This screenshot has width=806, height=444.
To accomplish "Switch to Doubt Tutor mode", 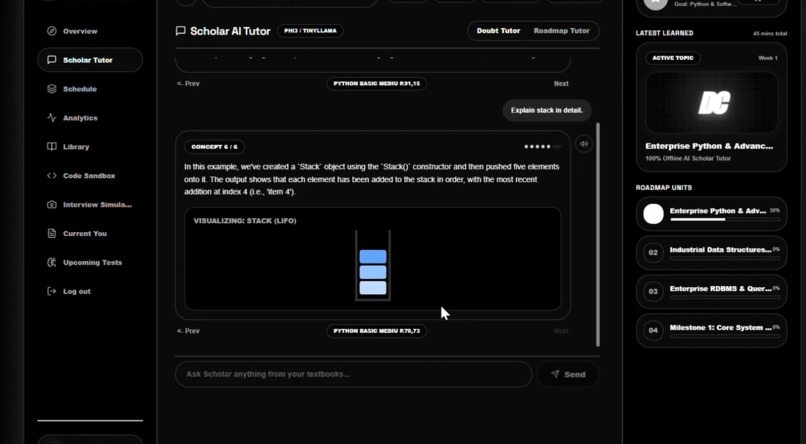I will pos(498,31).
